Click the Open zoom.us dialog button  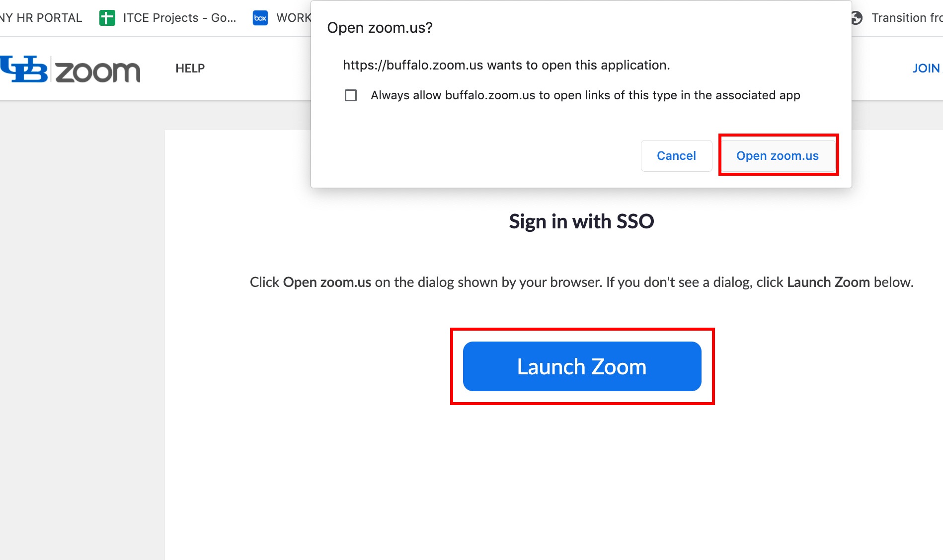point(777,156)
